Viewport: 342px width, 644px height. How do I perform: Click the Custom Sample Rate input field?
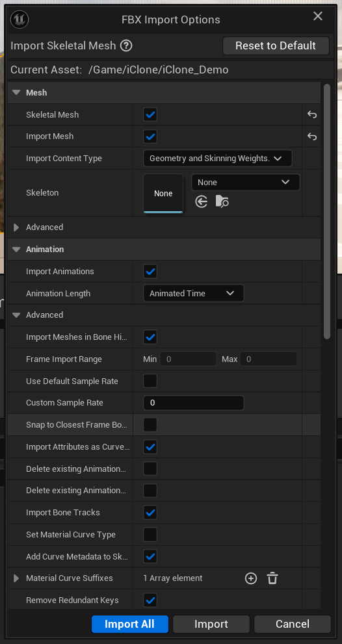coord(194,403)
